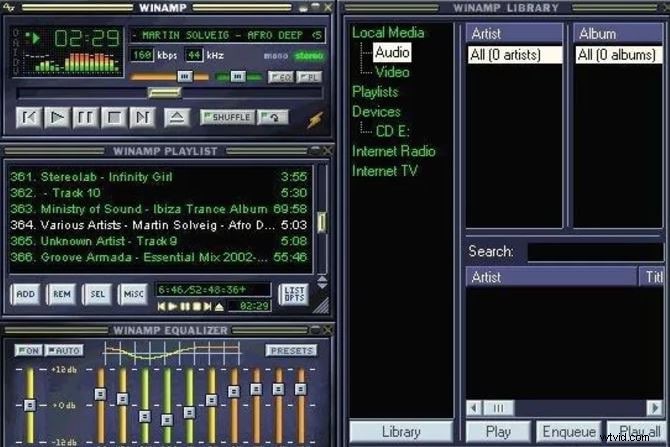Open the ADD menu in playlist
This screenshot has width=670, height=447.
click(x=26, y=294)
